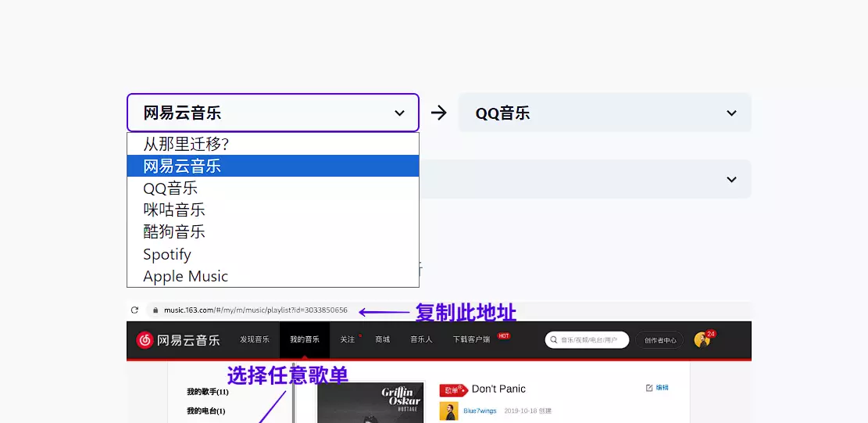Open the QQ音乐 destination dropdown
Image resolution: width=868 pixels, height=423 pixels.
[605, 113]
